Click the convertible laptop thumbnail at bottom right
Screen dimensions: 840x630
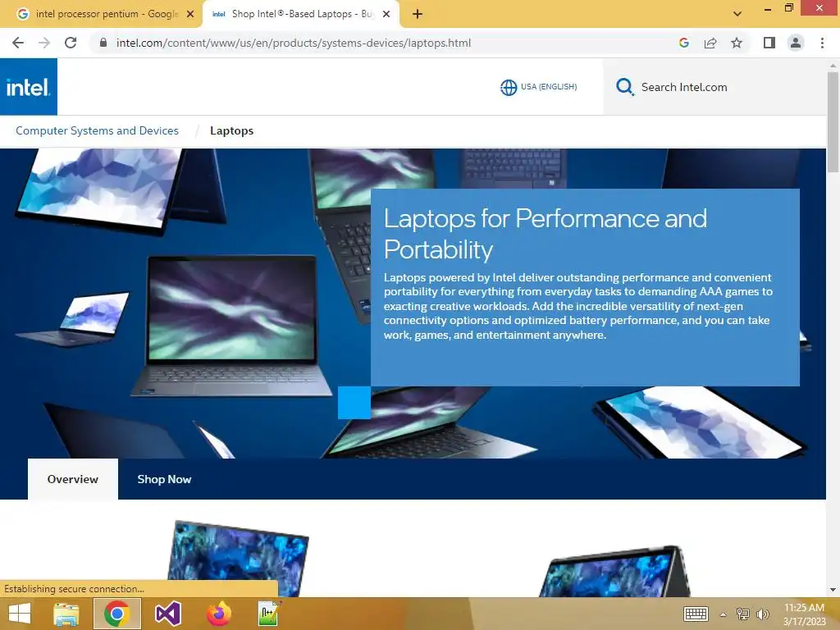tap(616, 572)
